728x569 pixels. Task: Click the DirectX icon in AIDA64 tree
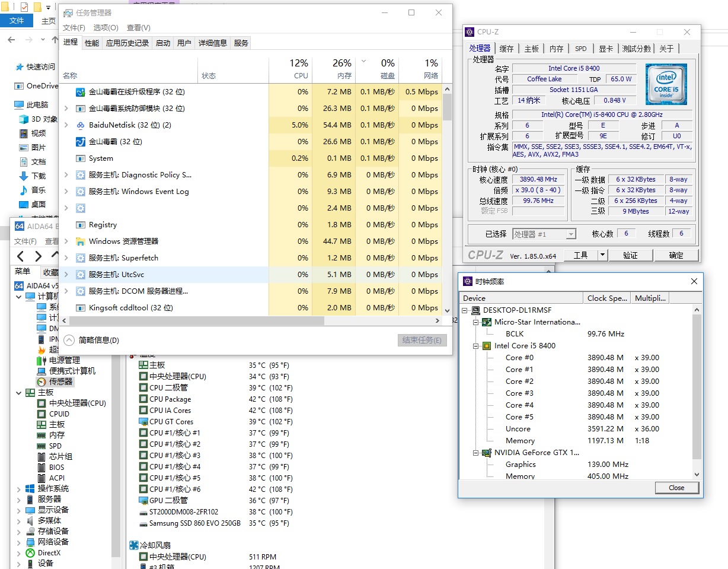pos(30,552)
